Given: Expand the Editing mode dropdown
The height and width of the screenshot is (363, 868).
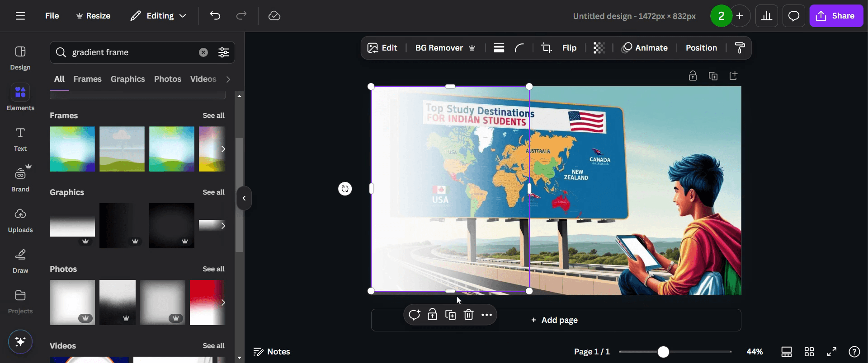Looking at the screenshot, I should pos(158,16).
